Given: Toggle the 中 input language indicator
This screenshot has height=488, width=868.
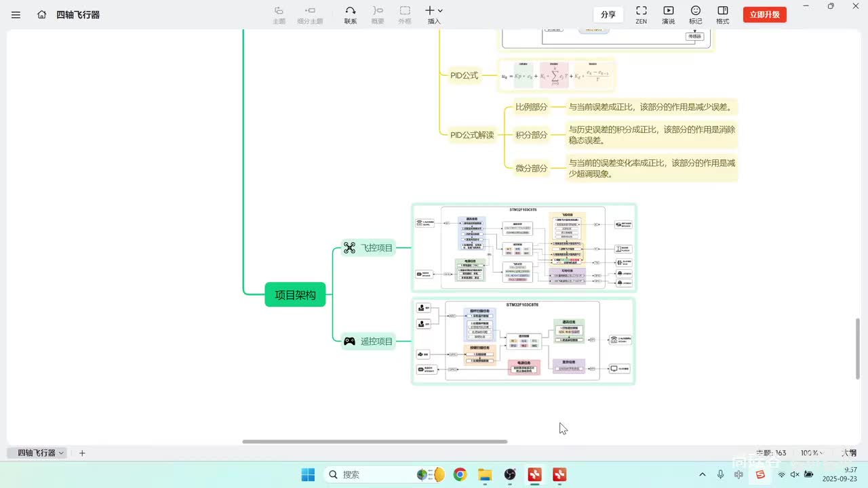Looking at the screenshot, I should (738, 474).
